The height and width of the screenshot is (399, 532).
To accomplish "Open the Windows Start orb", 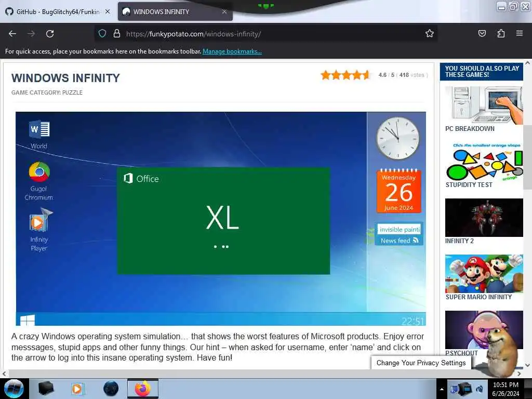I will coord(14,389).
